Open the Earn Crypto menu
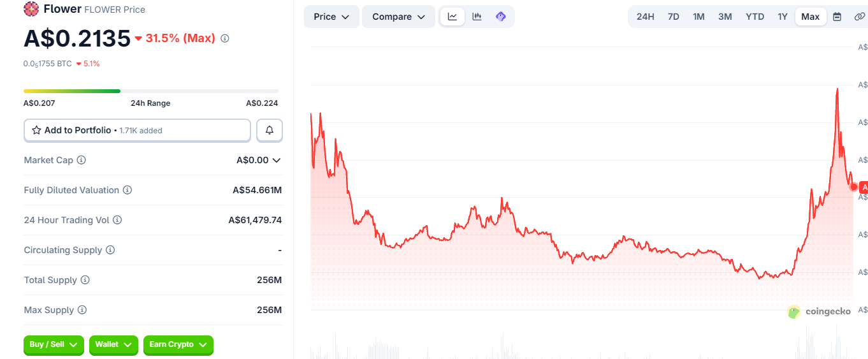 coord(178,344)
